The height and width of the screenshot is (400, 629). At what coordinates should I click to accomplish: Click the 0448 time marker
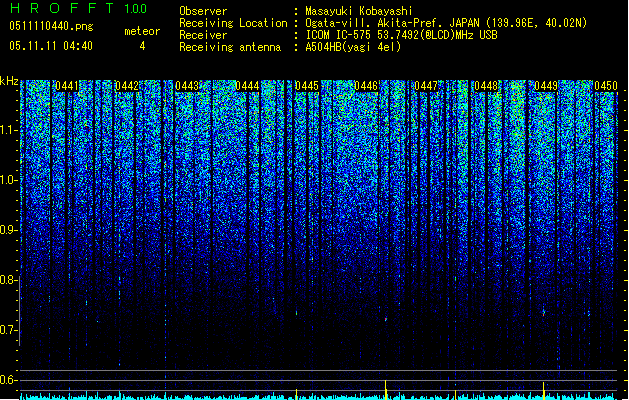tap(486, 86)
